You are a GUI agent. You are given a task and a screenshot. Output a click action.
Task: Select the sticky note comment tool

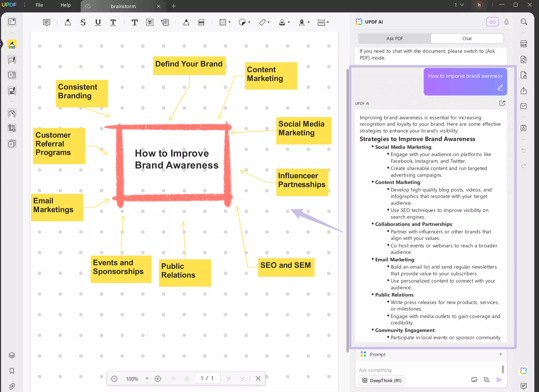click(47, 23)
